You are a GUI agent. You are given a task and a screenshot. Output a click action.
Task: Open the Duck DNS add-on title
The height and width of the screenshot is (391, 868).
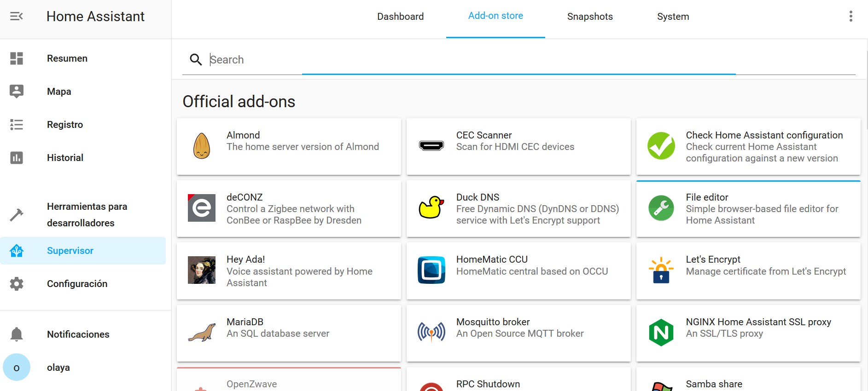point(478,197)
